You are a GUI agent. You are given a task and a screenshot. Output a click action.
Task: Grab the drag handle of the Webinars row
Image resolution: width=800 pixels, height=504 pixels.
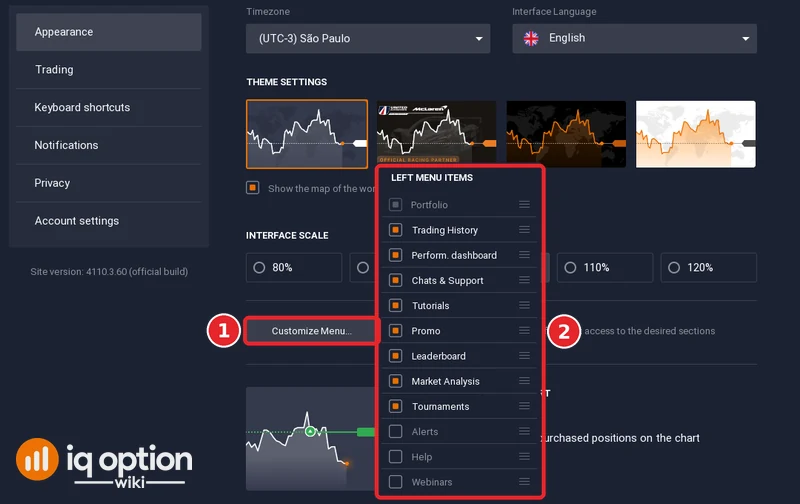click(x=524, y=482)
